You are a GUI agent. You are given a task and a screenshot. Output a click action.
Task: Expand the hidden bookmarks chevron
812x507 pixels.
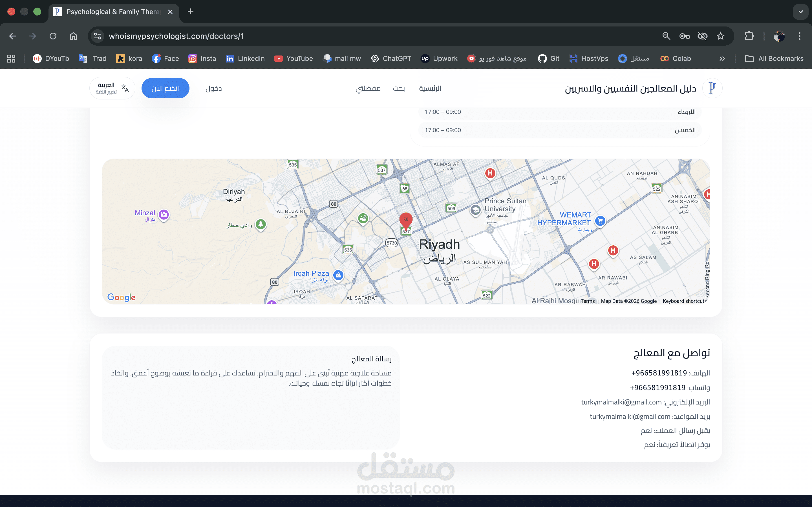click(722, 59)
